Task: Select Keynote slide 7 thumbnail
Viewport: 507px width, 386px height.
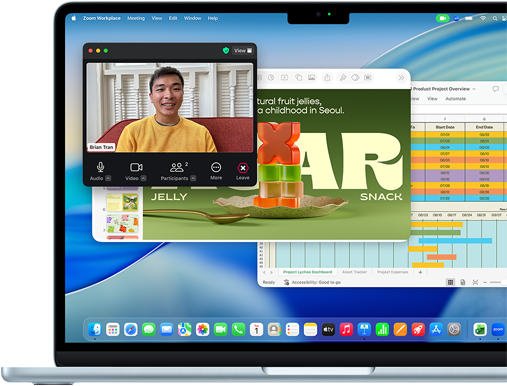Action: [x=122, y=224]
